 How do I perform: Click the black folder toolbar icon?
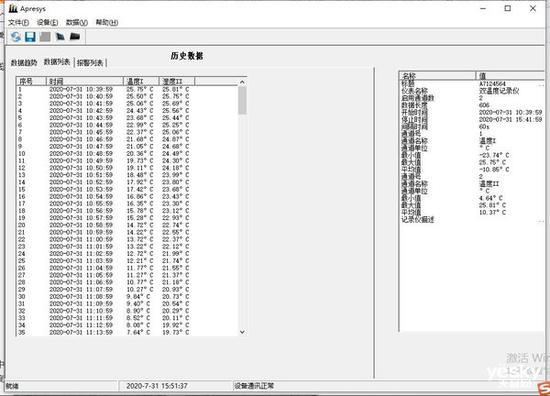[75, 36]
